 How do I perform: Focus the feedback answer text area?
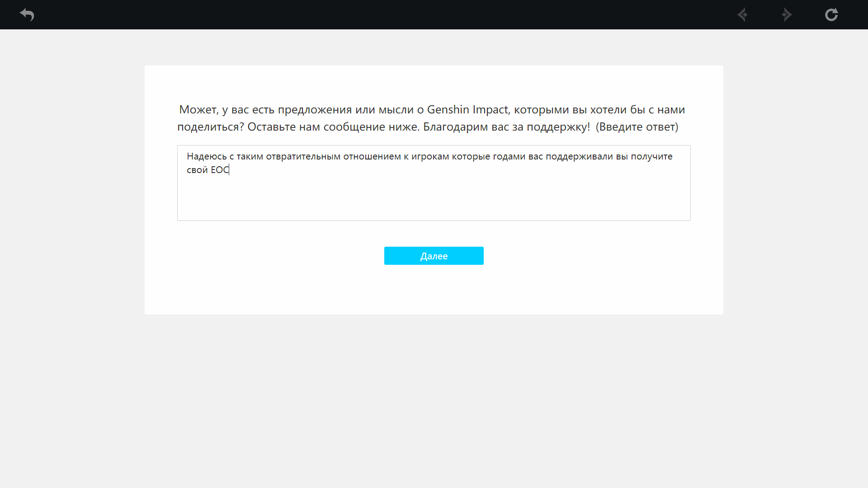coord(434,183)
